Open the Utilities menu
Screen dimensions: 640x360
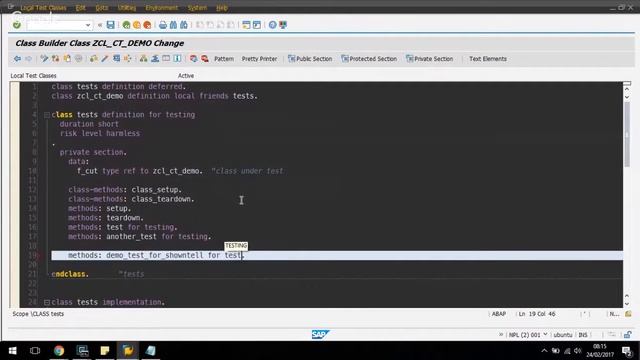(127, 8)
